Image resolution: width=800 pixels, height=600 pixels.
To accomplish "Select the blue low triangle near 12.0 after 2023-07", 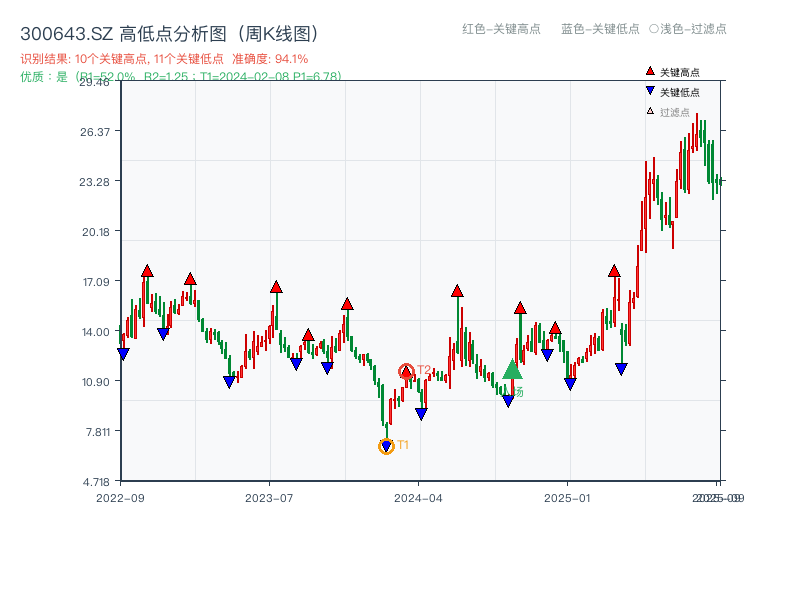I will click(x=296, y=364).
